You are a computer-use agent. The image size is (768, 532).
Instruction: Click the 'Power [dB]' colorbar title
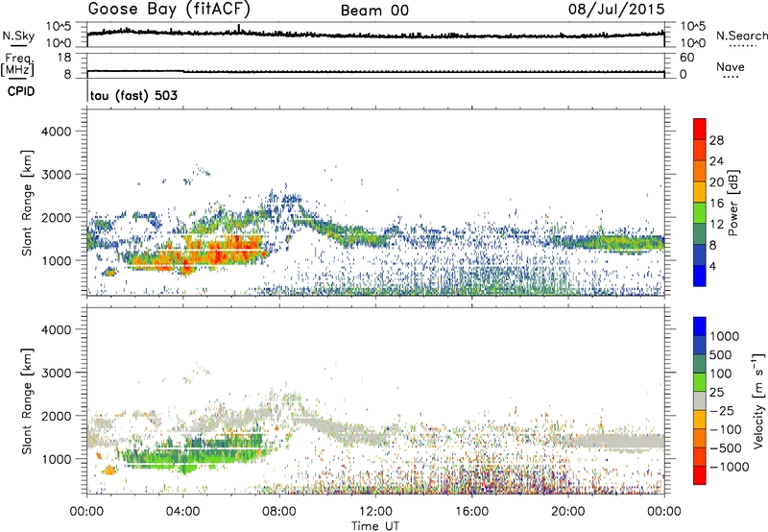coord(733,203)
